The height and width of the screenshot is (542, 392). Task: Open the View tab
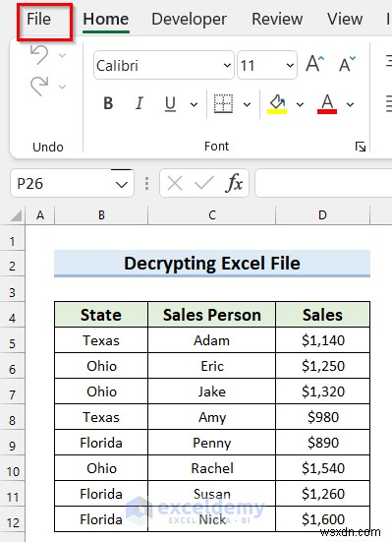coord(345,19)
